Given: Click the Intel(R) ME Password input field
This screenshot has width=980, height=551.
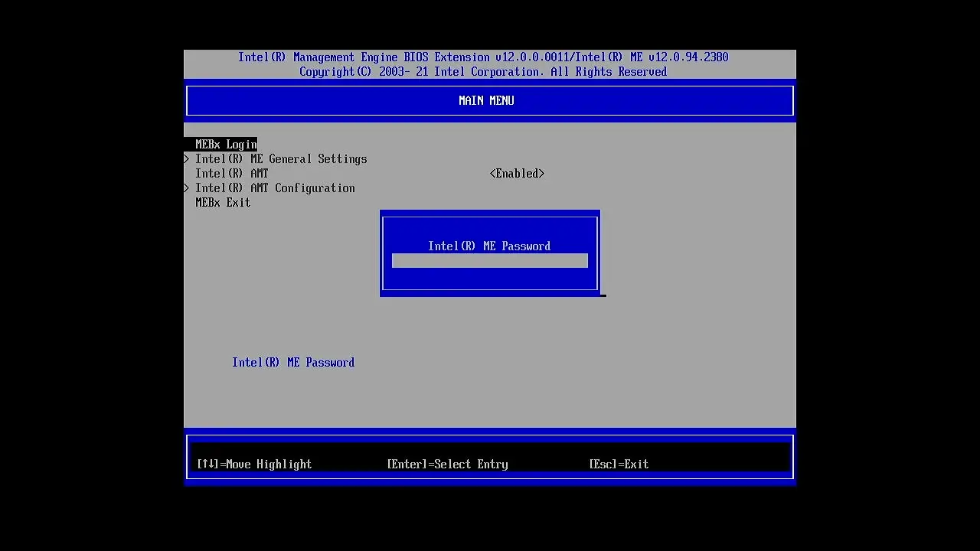Looking at the screenshot, I should [x=490, y=261].
